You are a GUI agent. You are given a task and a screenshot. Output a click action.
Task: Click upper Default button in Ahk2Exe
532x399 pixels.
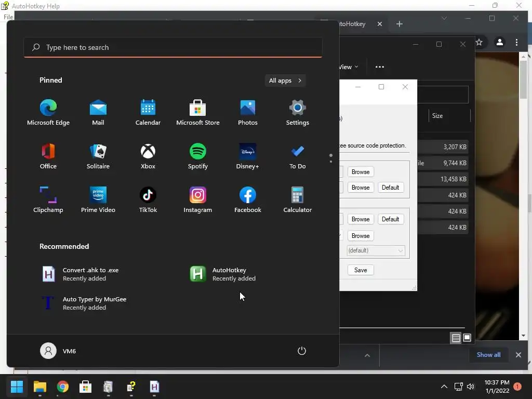[390, 188]
